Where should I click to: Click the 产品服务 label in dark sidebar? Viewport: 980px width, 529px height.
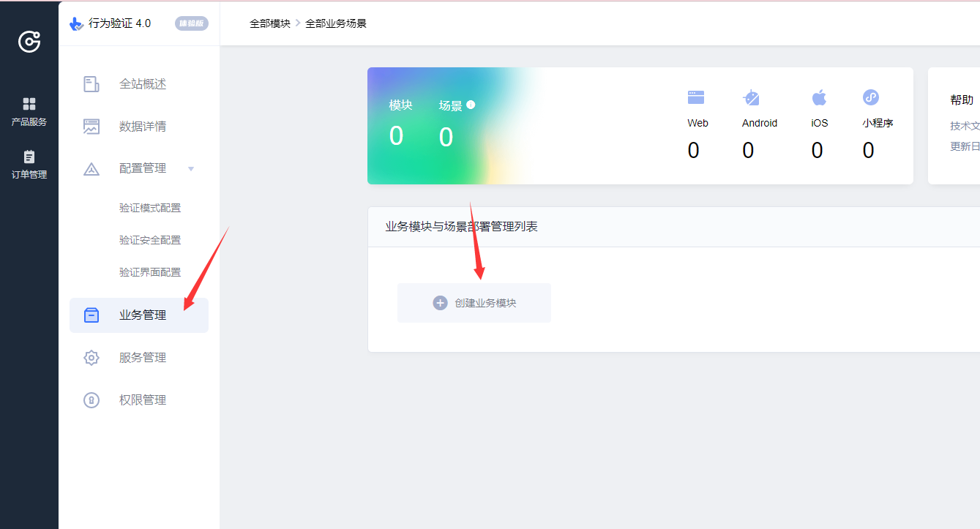[x=29, y=122]
